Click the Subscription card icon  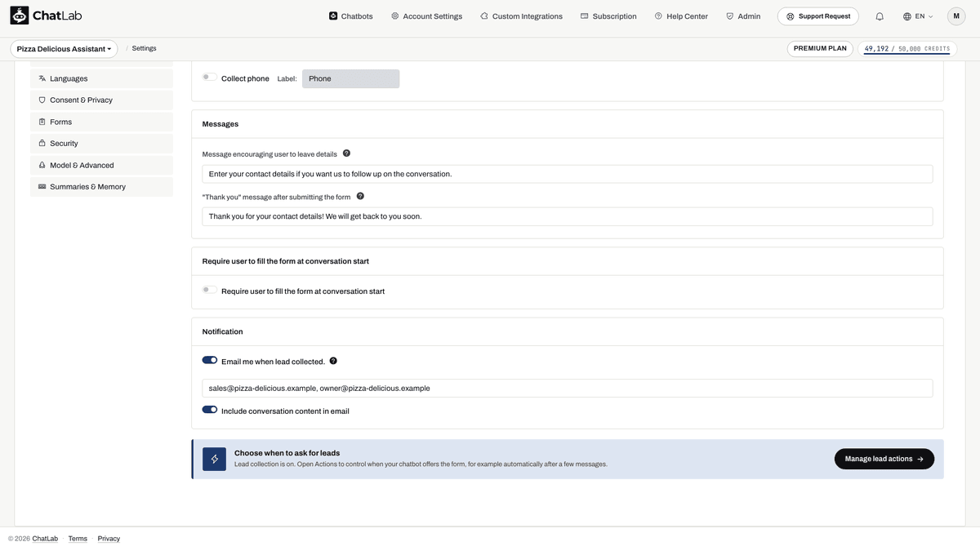click(x=585, y=16)
